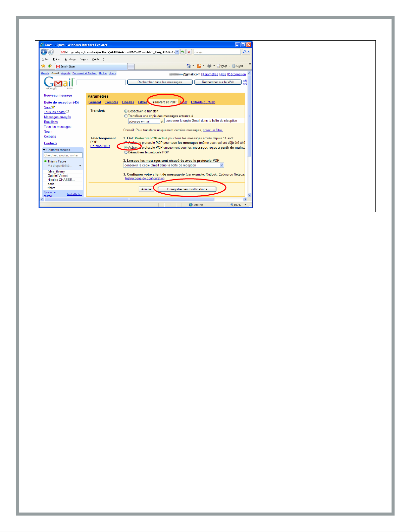Click the forwarding 'adresse e-mail' field
411x532 pixels.
pos(144,122)
